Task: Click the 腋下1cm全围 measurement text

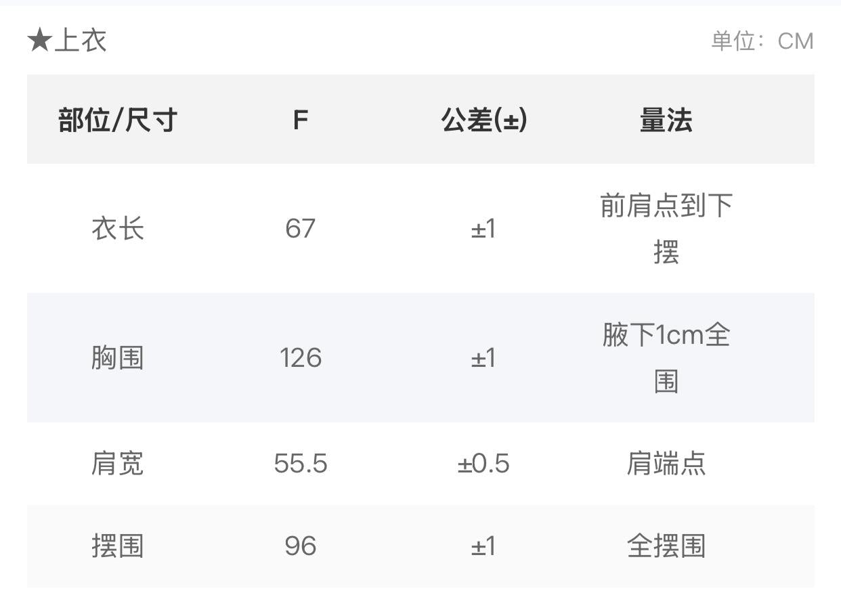Action: pos(666,357)
